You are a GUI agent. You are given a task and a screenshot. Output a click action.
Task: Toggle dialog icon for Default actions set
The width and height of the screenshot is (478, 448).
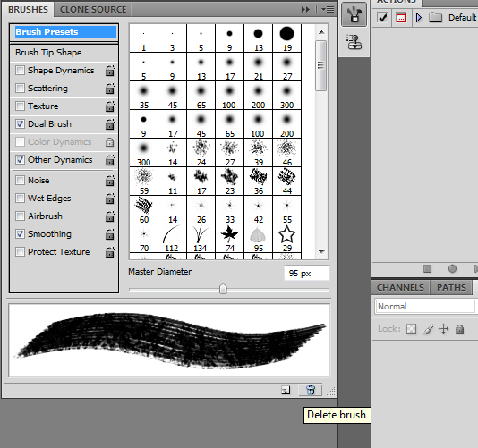[401, 17]
